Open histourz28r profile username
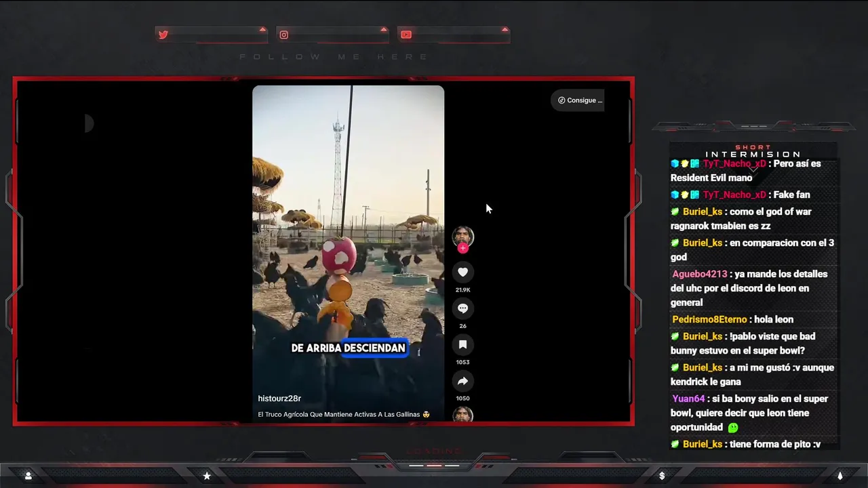This screenshot has width=868, height=488. pos(279,399)
